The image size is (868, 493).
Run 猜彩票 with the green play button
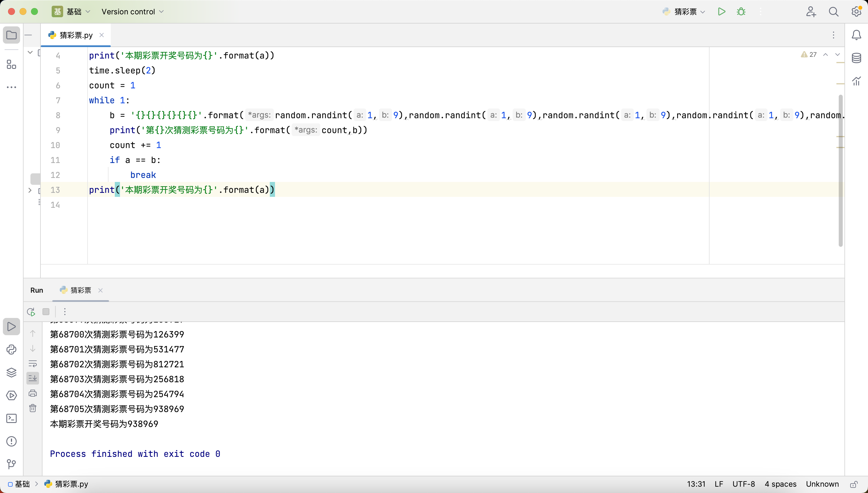click(x=721, y=11)
